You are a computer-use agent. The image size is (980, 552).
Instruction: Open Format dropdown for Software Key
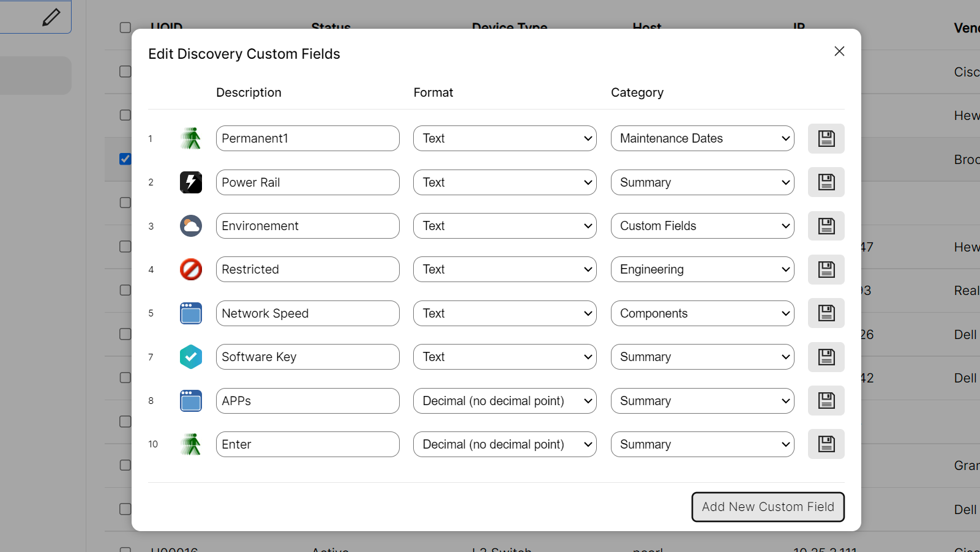pos(505,357)
